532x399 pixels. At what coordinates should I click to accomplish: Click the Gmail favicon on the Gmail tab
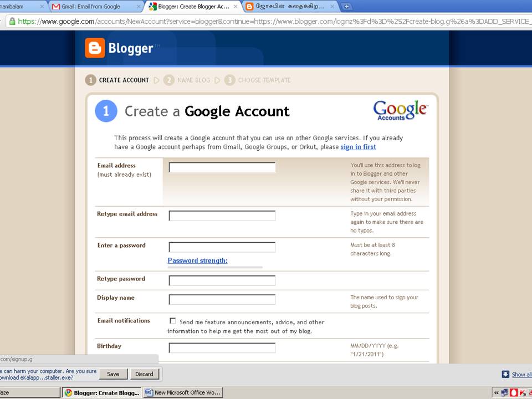[x=56, y=7]
